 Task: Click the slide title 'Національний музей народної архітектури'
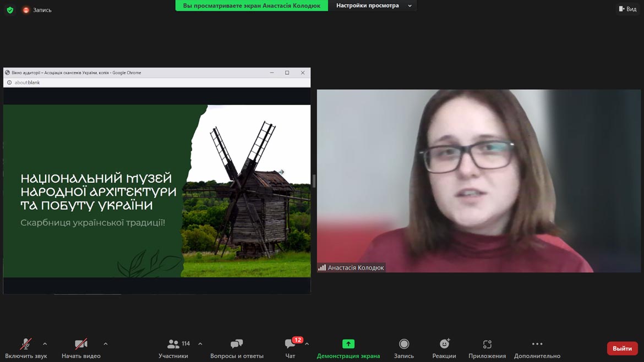[x=99, y=191]
